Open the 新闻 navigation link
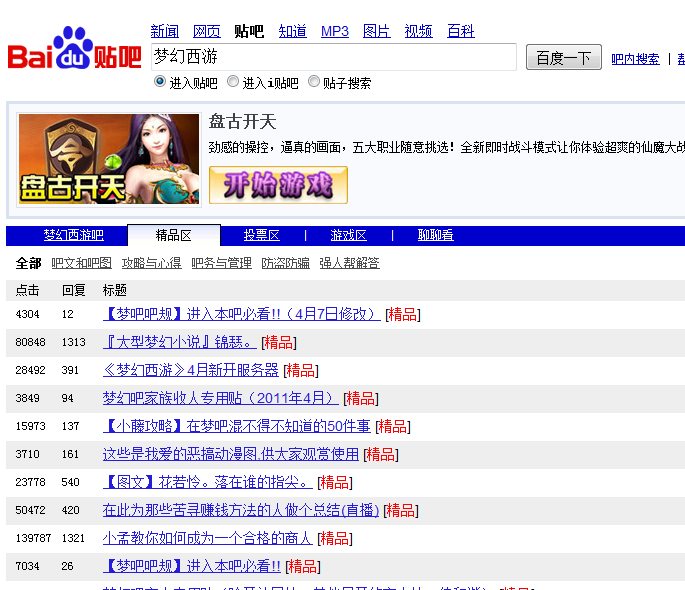 click(165, 31)
